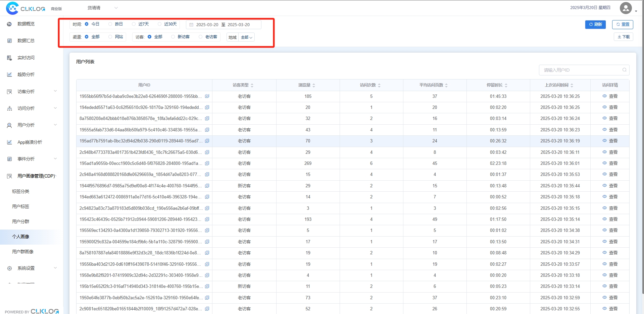Image resolution: width=644 pixels, height=314 pixels.
Task: Open 用户标签 under CDP menu
Action: [x=21, y=206]
